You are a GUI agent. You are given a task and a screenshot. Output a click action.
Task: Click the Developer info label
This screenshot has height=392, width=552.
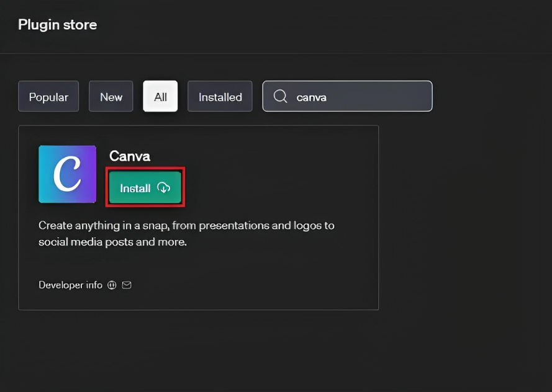click(x=70, y=285)
